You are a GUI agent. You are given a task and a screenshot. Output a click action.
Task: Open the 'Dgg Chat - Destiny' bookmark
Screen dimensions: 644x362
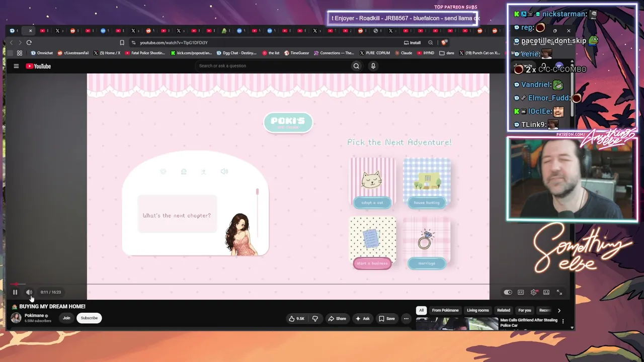pyautogui.click(x=236, y=53)
